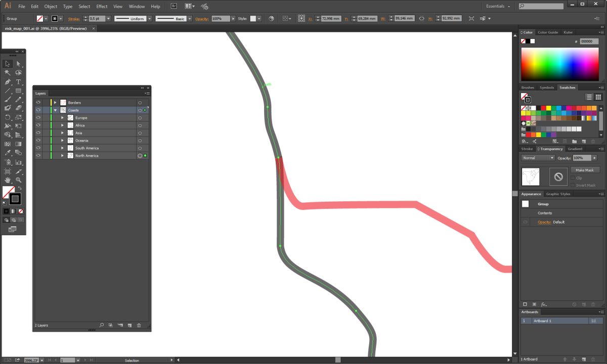Toggle visibility of the Coasts layer
Screen dimensions: 607x364
pos(38,110)
